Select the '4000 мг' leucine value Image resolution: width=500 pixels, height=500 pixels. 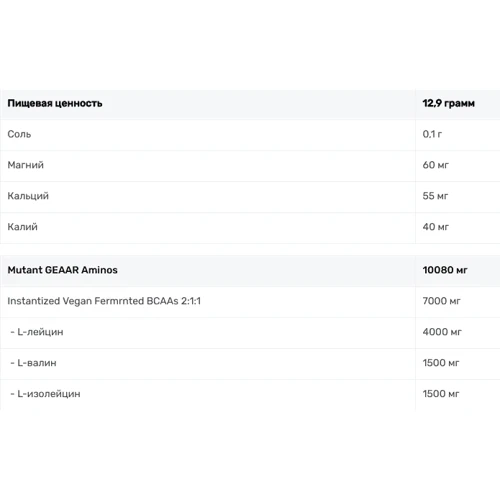442,332
